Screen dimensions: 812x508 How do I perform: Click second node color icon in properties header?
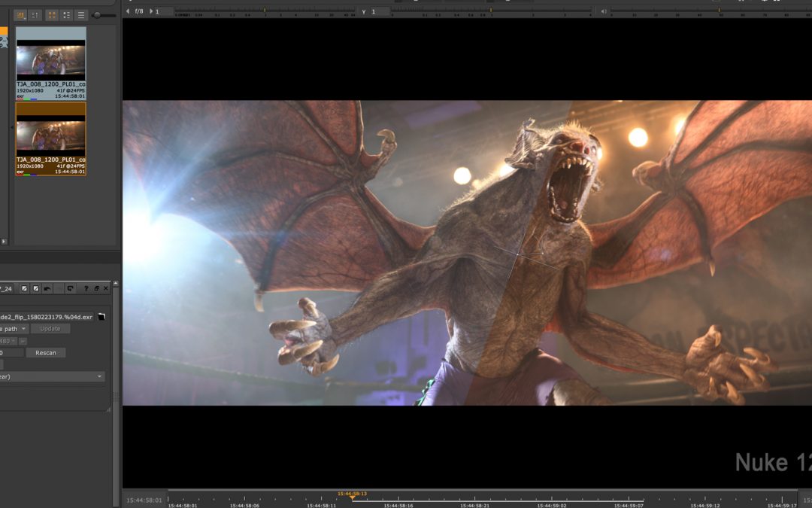click(36, 289)
